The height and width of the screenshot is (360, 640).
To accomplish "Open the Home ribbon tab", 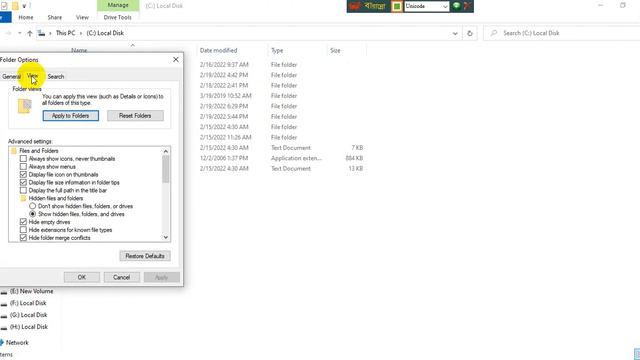I will (26, 18).
